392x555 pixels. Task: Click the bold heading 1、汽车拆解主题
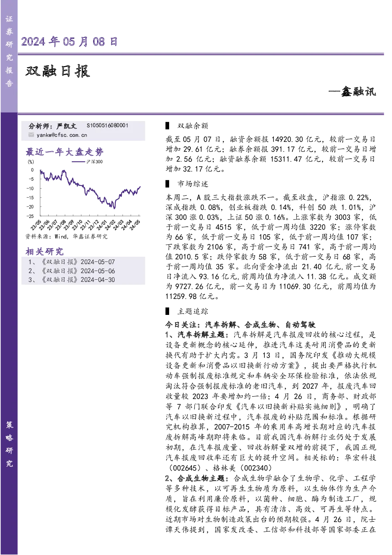[195, 335]
